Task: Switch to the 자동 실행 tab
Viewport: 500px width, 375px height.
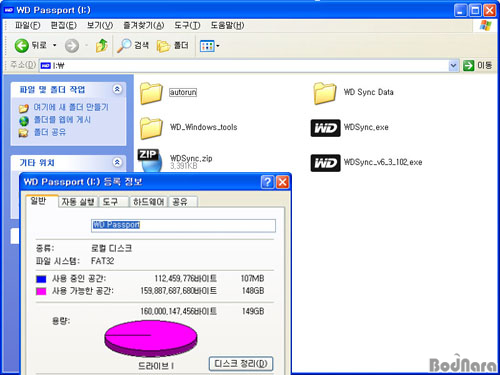Action: click(x=78, y=202)
